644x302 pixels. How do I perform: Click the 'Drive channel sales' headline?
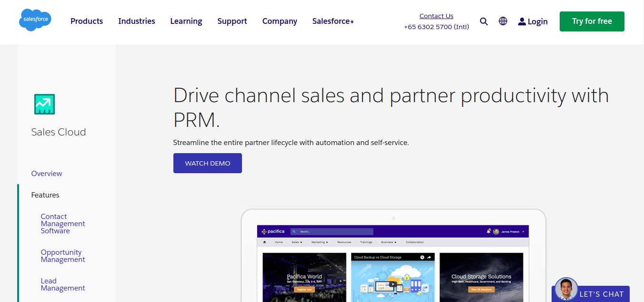coord(391,108)
